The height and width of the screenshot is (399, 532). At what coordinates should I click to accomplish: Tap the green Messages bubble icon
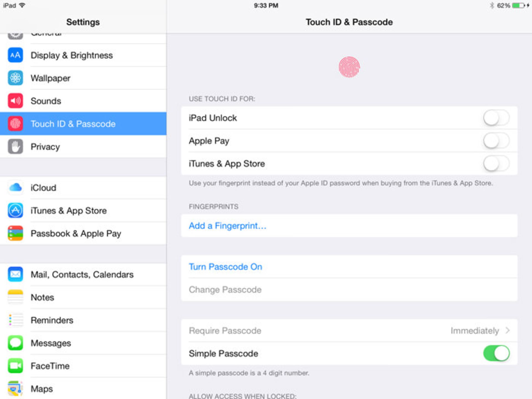15,343
